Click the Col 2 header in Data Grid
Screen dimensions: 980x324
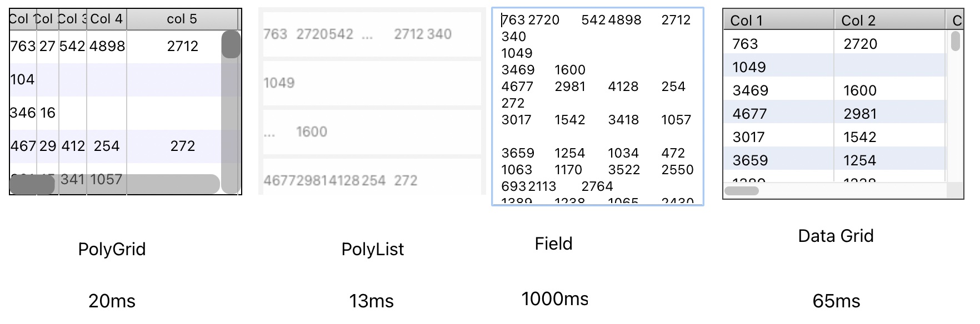point(889,21)
